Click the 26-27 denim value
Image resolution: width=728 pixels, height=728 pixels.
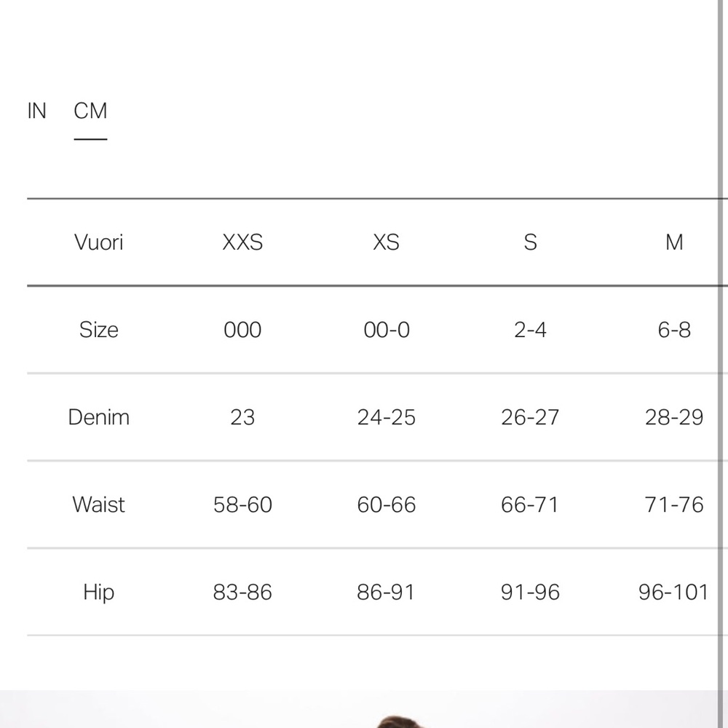pyautogui.click(x=530, y=417)
